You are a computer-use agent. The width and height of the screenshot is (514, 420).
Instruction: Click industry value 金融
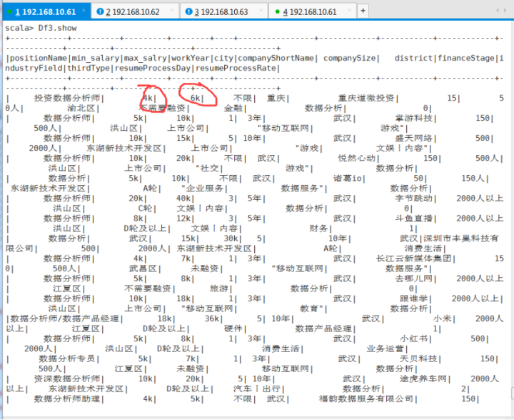(233, 108)
